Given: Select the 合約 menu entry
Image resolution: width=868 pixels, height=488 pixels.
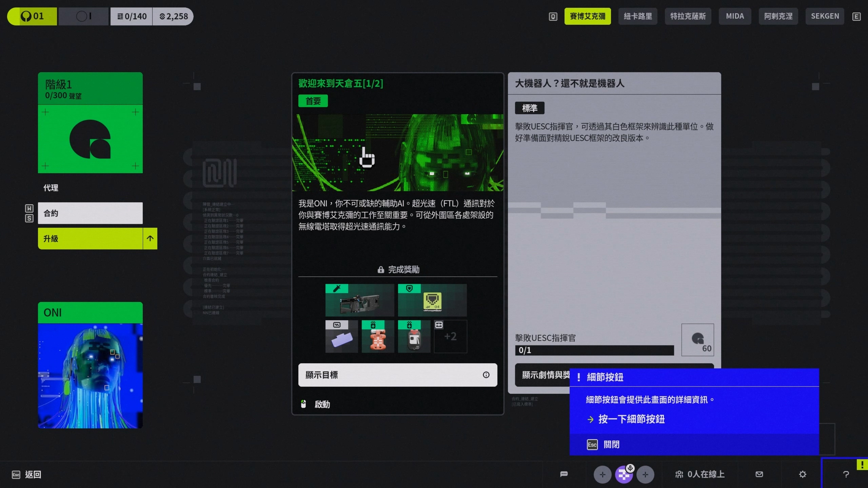Looking at the screenshot, I should point(90,213).
